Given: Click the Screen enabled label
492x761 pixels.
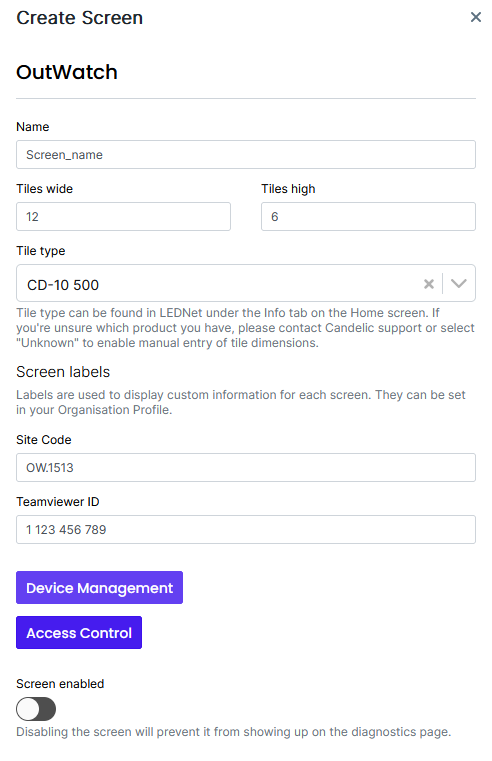Looking at the screenshot, I should [60, 684].
